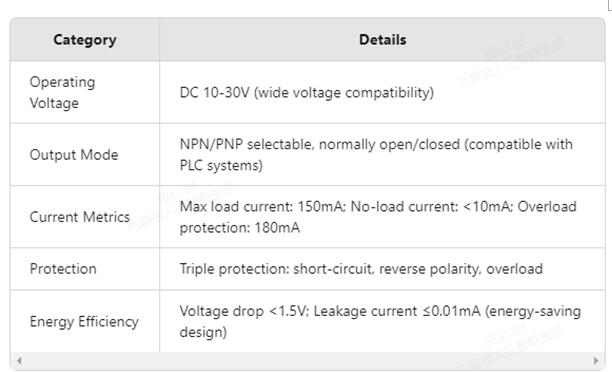
Task: Select the Current Metrics category cell
Action: pos(85,217)
